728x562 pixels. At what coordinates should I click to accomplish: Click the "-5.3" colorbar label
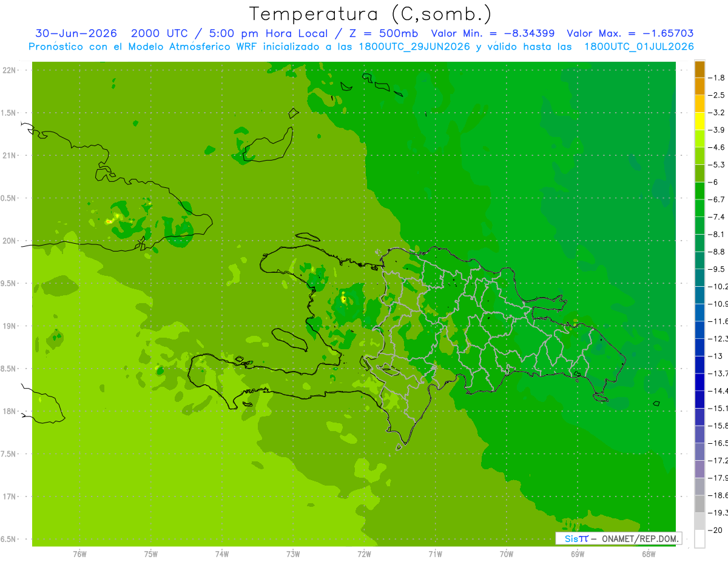[717, 165]
